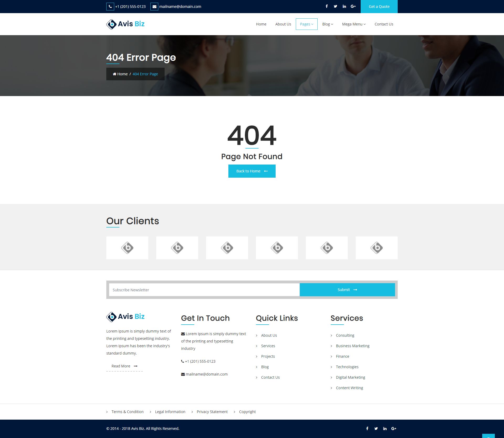The height and width of the screenshot is (438, 504).
Task: Click Google Plus icon in top header
Action: [353, 6]
